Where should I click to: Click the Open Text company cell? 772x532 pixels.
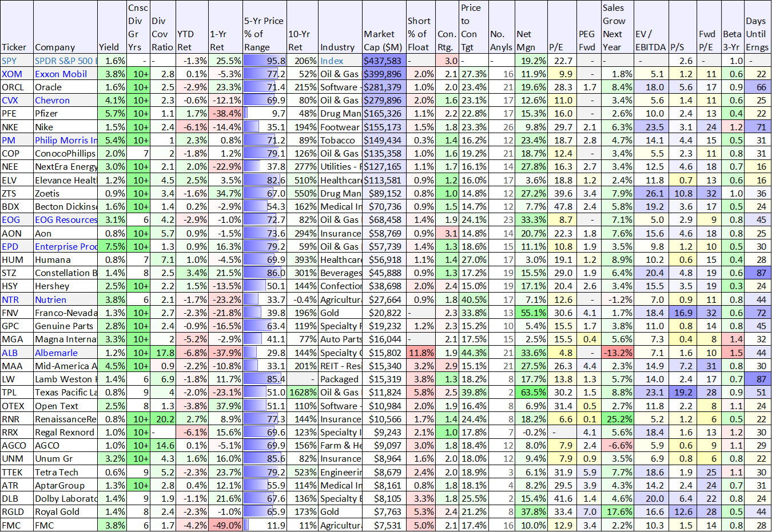65,406
